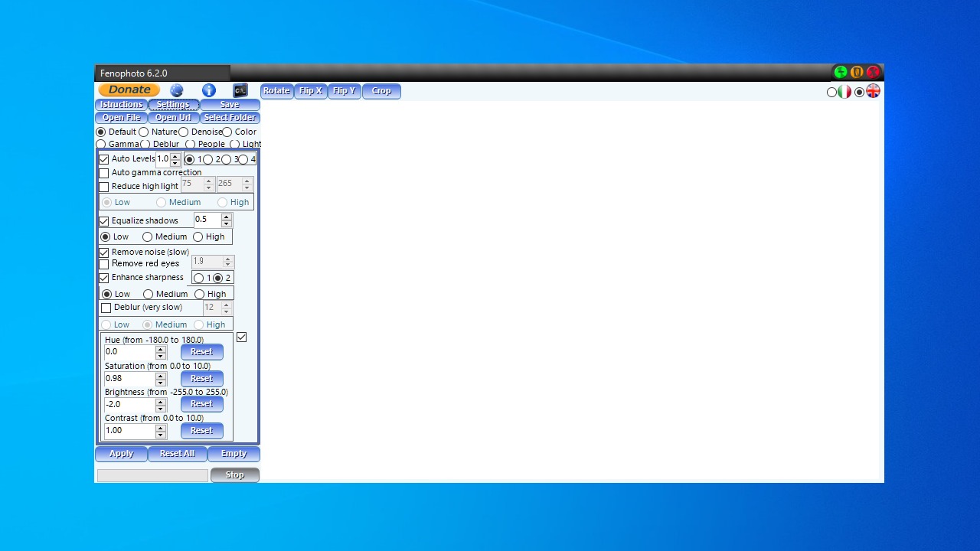Enable Deblur (very slow) checkbox
The width and height of the screenshot is (980, 551).
coord(106,308)
